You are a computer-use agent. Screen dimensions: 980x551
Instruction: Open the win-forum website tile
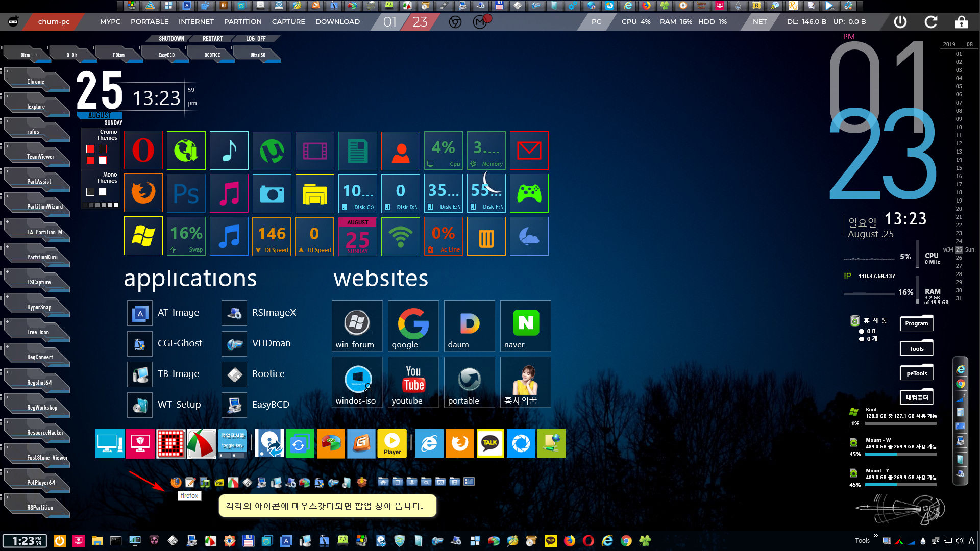[357, 326]
